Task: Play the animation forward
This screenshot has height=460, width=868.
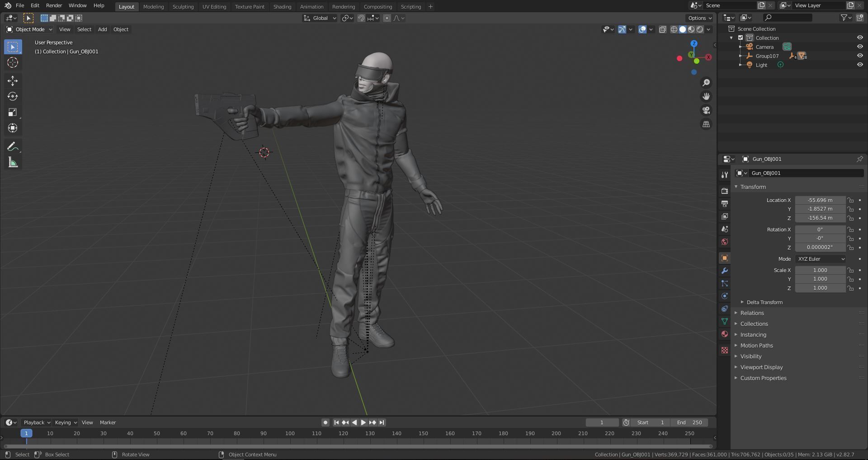Action: [x=363, y=422]
